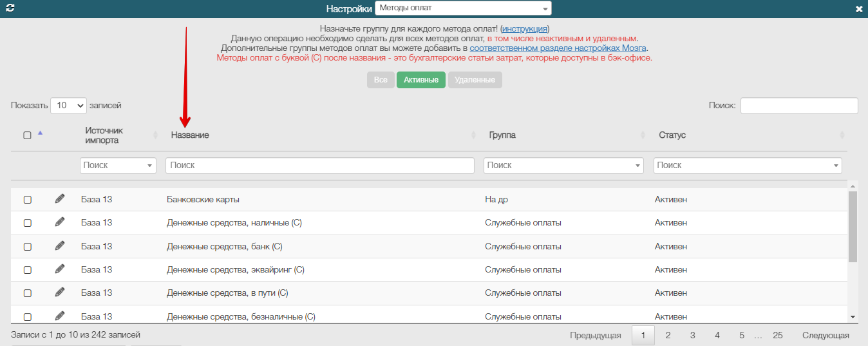The height and width of the screenshot is (346, 868).
Task: Edit the Банковские карты row with the pencil icon
Action: (60, 198)
